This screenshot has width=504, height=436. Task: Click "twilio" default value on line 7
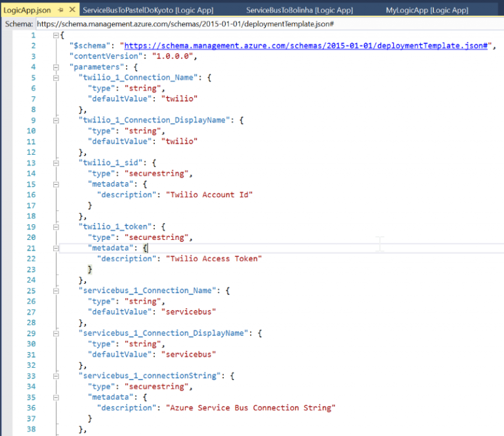179,98
